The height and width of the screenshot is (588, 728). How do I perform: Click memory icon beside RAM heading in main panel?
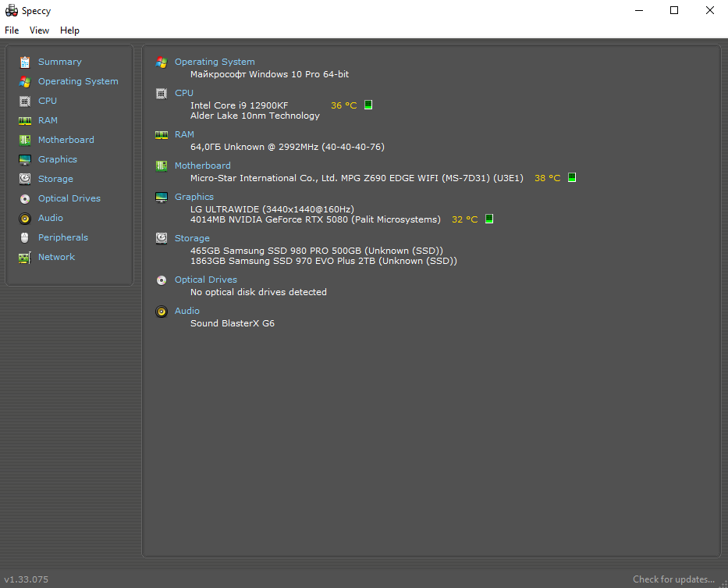coord(161,135)
